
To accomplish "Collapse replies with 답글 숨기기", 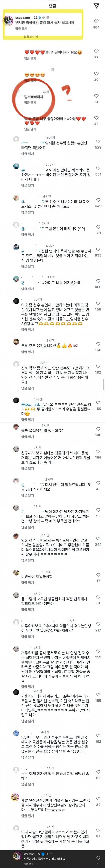I will [31, 37].
